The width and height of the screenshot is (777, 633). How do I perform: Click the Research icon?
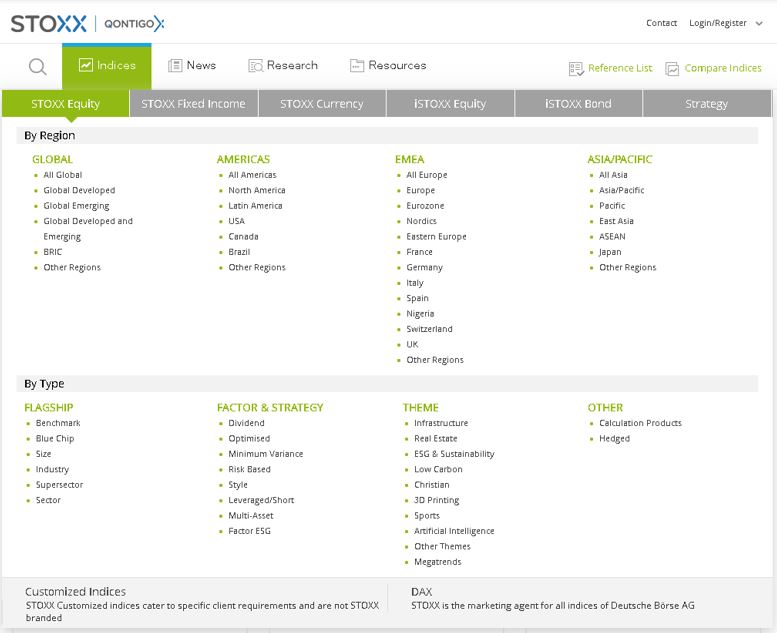point(256,66)
